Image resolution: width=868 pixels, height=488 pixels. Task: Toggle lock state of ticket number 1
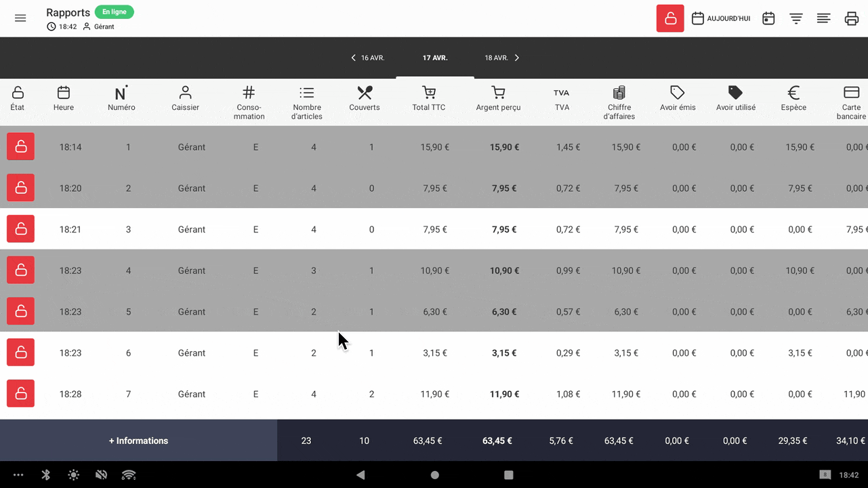tap(20, 147)
